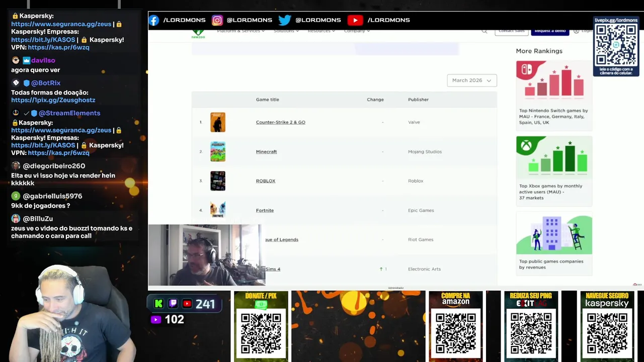Click the red YouTube icon beside 241
The width and height of the screenshot is (644, 362).
click(187, 304)
